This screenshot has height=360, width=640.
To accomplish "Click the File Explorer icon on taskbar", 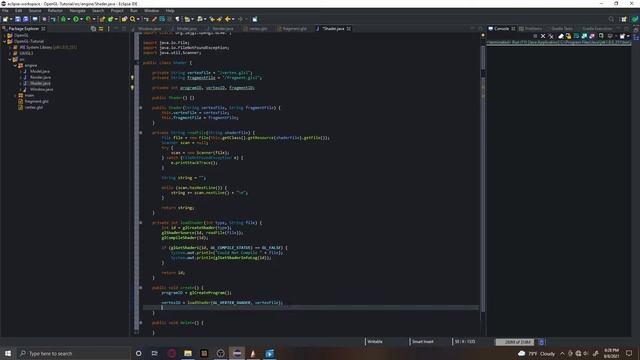I will pyautogui.click(x=188, y=353).
